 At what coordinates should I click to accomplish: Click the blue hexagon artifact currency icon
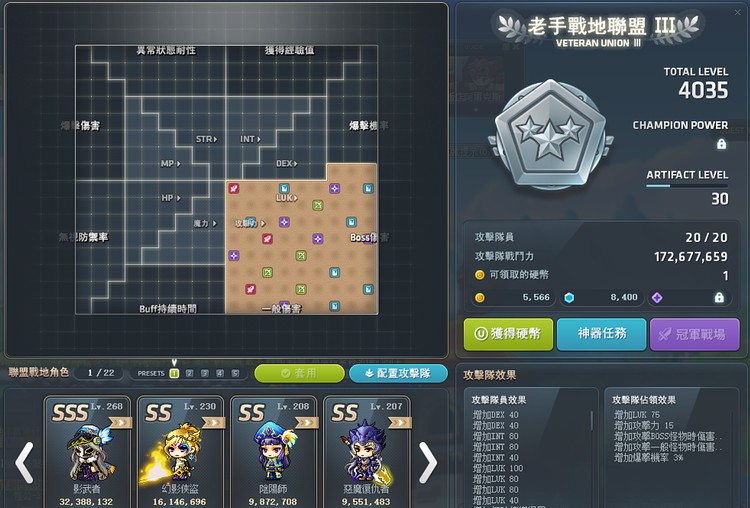(x=569, y=298)
